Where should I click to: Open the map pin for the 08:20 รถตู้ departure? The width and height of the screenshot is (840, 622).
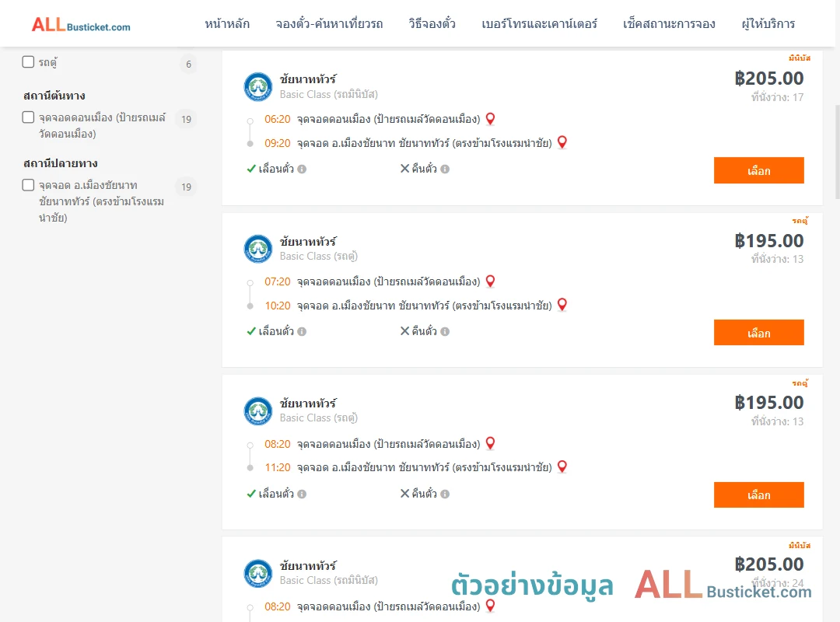490,444
